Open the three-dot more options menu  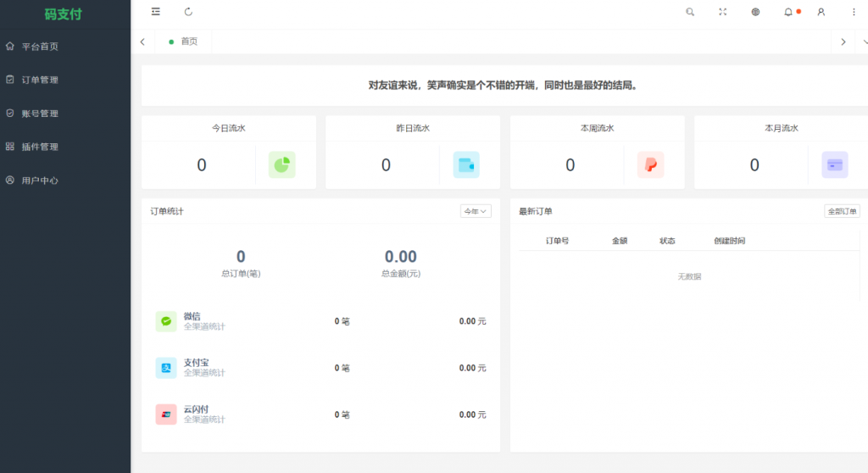(x=854, y=12)
